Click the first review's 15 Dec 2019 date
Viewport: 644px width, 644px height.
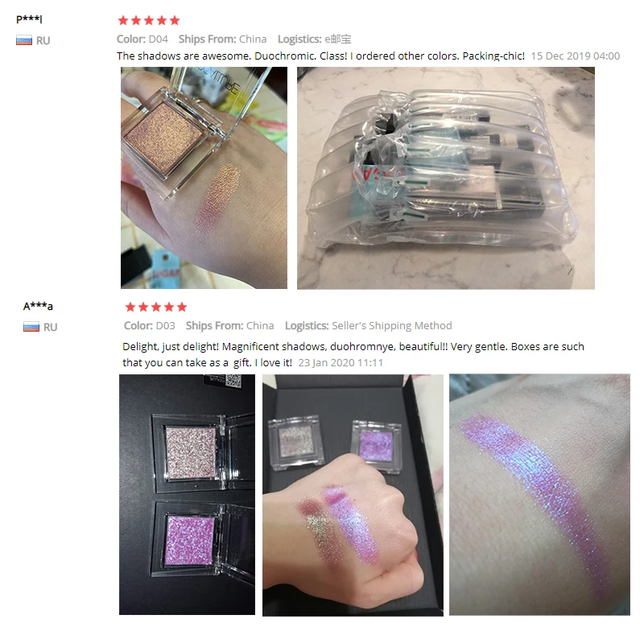tap(575, 56)
